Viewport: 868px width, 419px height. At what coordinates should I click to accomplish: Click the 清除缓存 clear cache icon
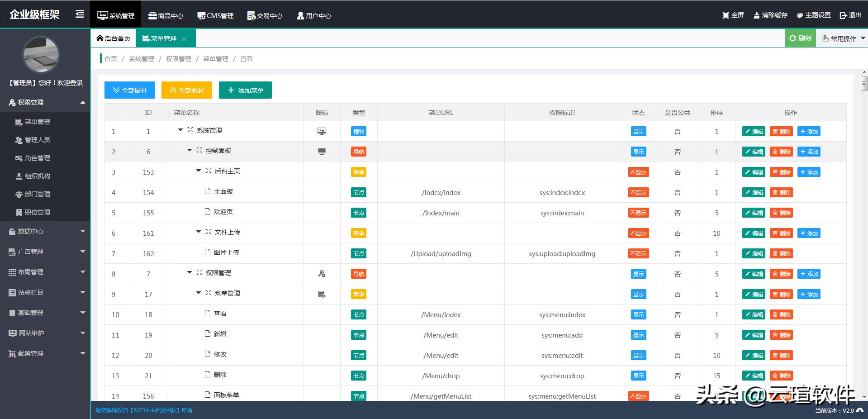coord(756,15)
